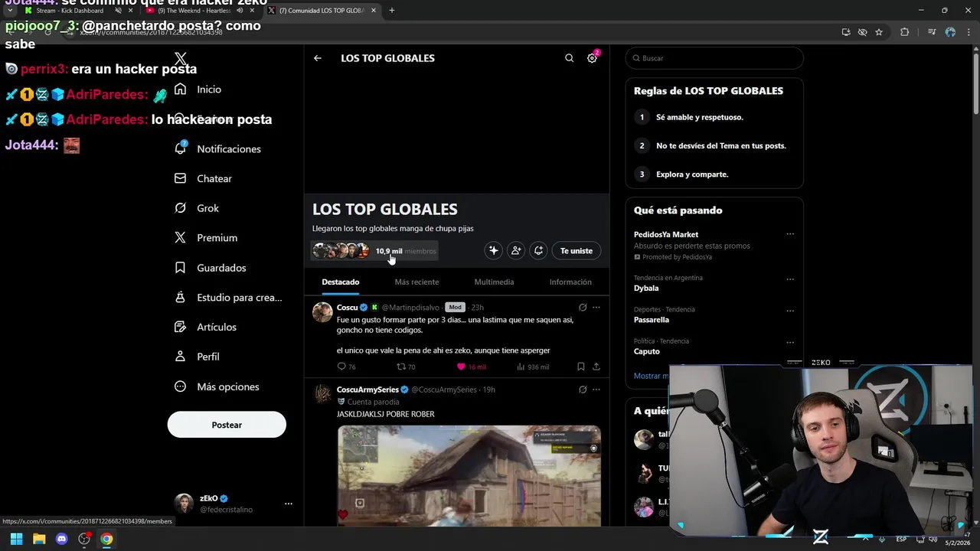Viewport: 980px width, 551px height.
Task: Open the more menu on Coscu's post
Action: (x=596, y=308)
